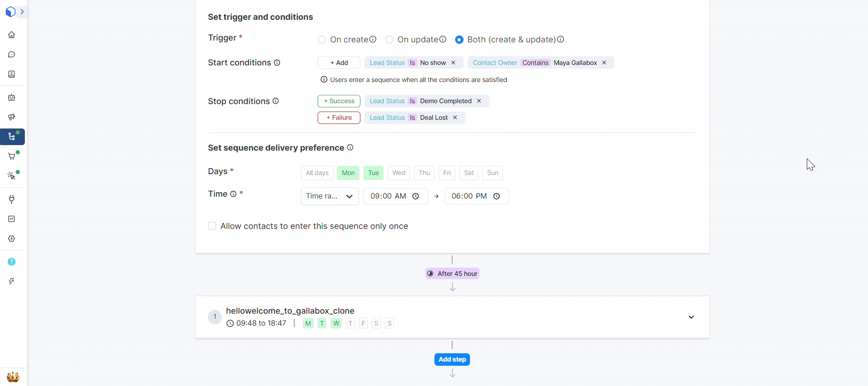Image resolution: width=868 pixels, height=386 pixels.
Task: Expand the hellowelcome_to_gallabox_clone step
Action: pos(691,317)
